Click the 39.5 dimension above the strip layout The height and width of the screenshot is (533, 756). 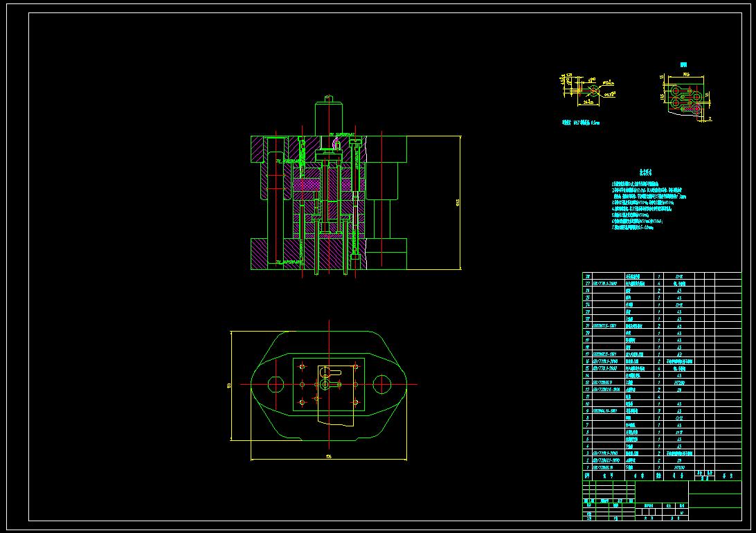coord(686,75)
